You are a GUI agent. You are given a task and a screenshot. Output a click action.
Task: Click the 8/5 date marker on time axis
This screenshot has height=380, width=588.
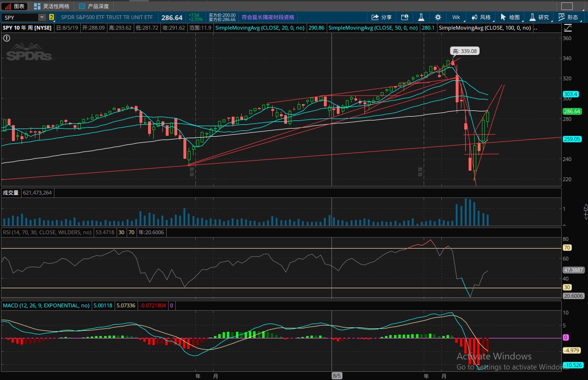pos(337,376)
